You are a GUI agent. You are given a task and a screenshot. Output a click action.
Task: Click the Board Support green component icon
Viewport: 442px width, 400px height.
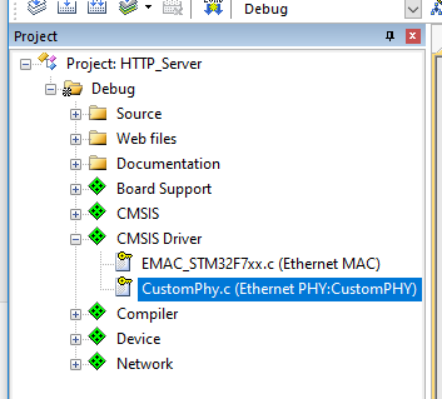click(97, 187)
